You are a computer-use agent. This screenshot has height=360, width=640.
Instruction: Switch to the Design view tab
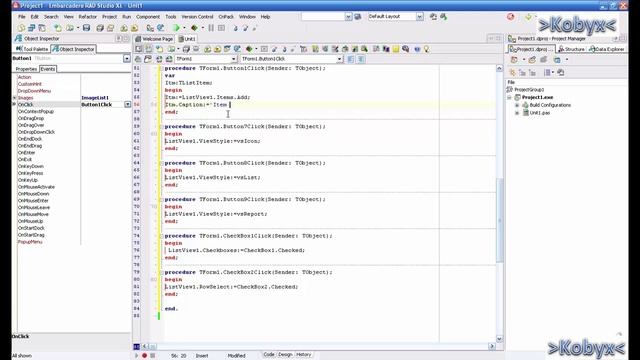coord(285,355)
